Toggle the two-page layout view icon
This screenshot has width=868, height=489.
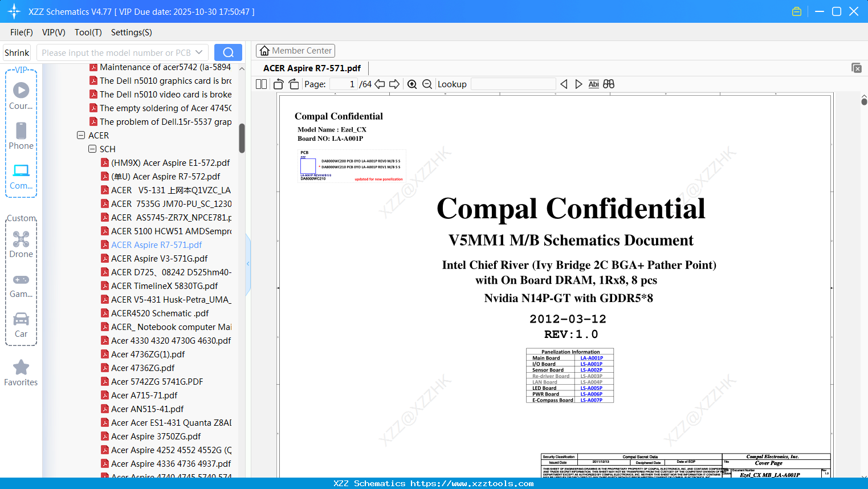(x=262, y=84)
